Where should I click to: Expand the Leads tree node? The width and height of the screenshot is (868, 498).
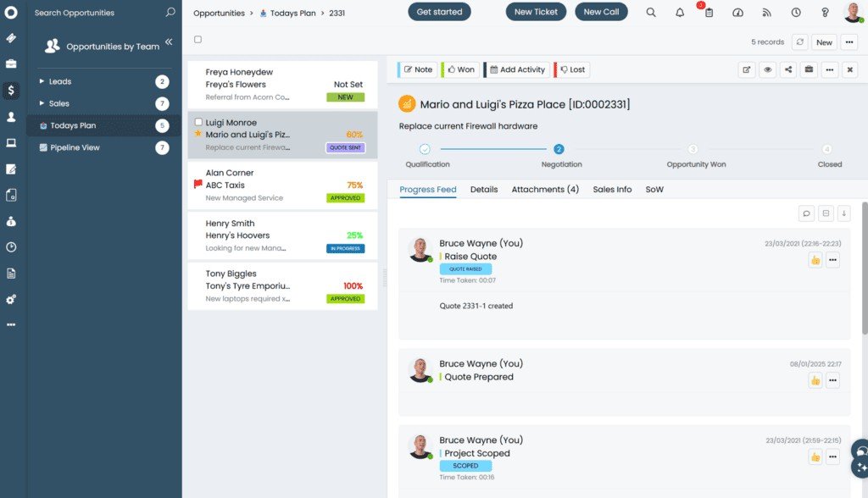tap(42, 81)
